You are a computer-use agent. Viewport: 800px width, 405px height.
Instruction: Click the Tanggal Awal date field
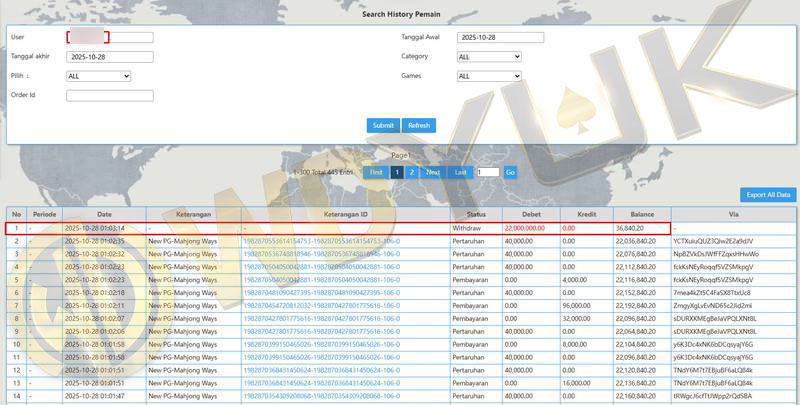click(500, 38)
